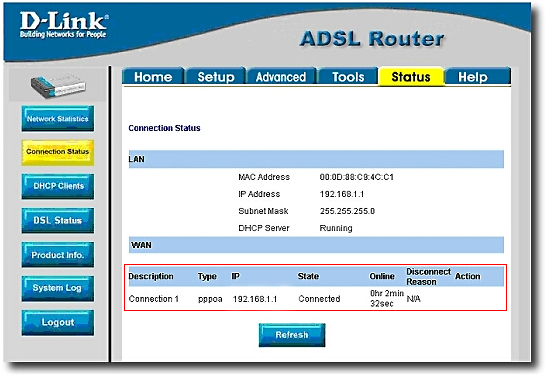Click the Connection Status page heading
The width and height of the screenshot is (545, 374).
pos(164,128)
